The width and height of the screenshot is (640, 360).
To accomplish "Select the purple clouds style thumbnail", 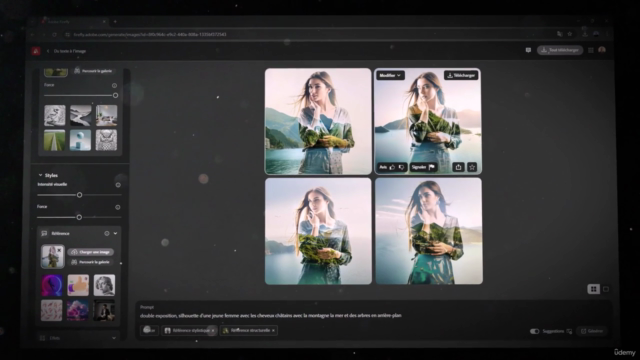I will 78,310.
